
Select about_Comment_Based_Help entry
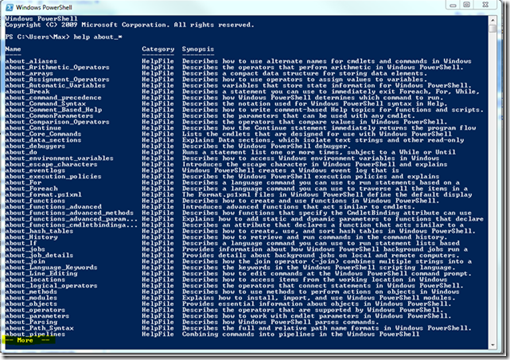click(53, 110)
